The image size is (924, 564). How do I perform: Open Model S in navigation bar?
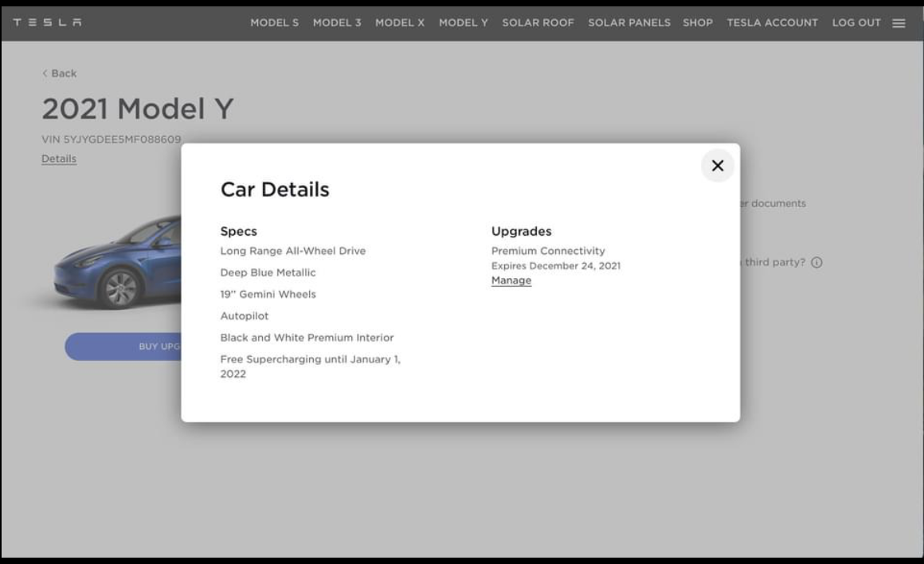(274, 22)
